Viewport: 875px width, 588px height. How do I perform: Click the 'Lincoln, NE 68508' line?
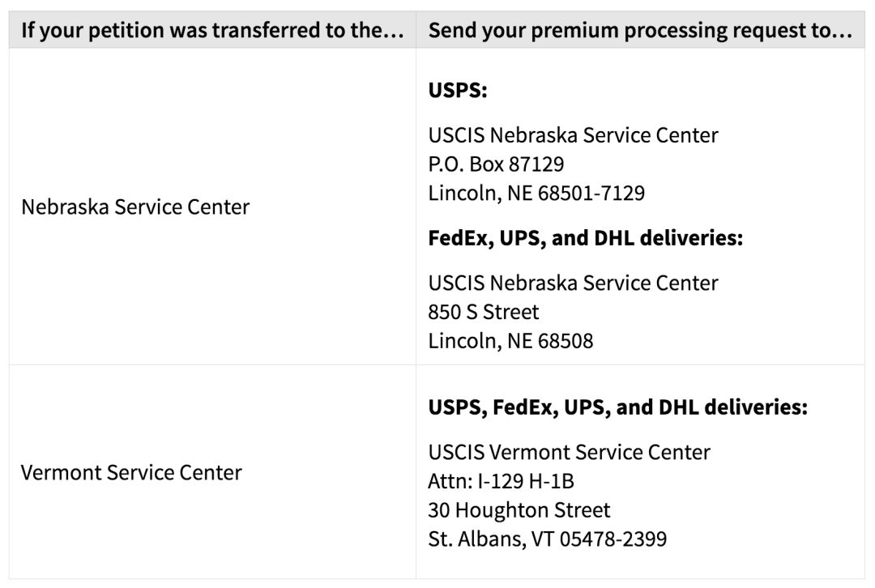click(510, 341)
